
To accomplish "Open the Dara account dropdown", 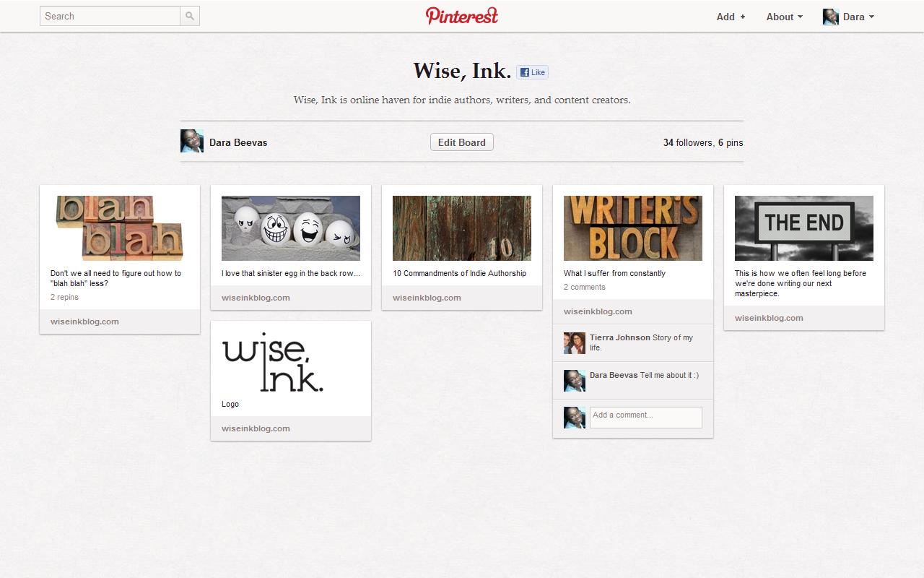I will (858, 17).
